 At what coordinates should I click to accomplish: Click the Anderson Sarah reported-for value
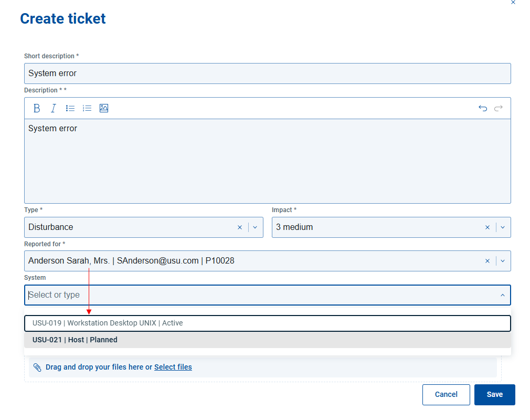point(131,261)
